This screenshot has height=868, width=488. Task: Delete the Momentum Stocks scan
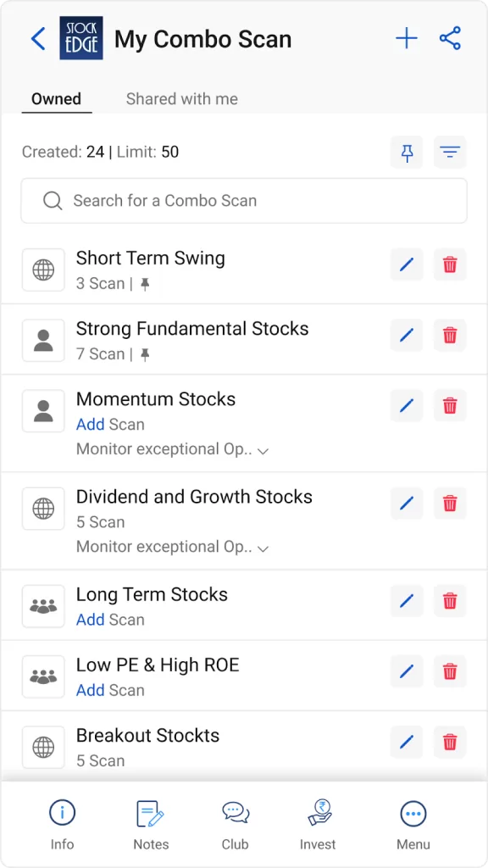pos(449,405)
